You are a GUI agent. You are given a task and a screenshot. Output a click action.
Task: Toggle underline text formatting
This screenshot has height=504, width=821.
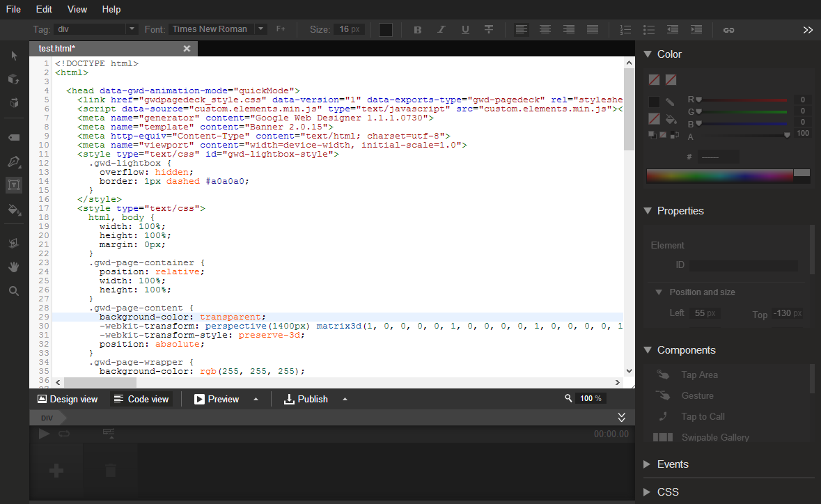pos(465,29)
